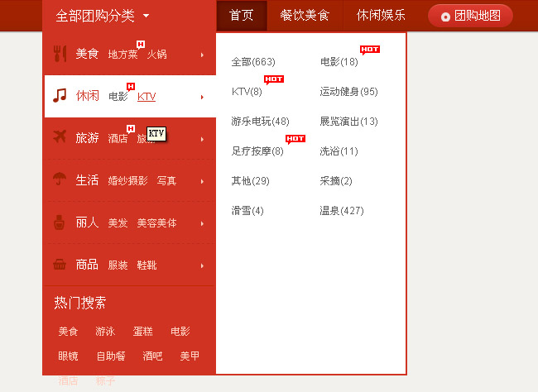Switch to the 首页 tab
Image resolution: width=538 pixels, height=392 pixels.
pos(242,15)
